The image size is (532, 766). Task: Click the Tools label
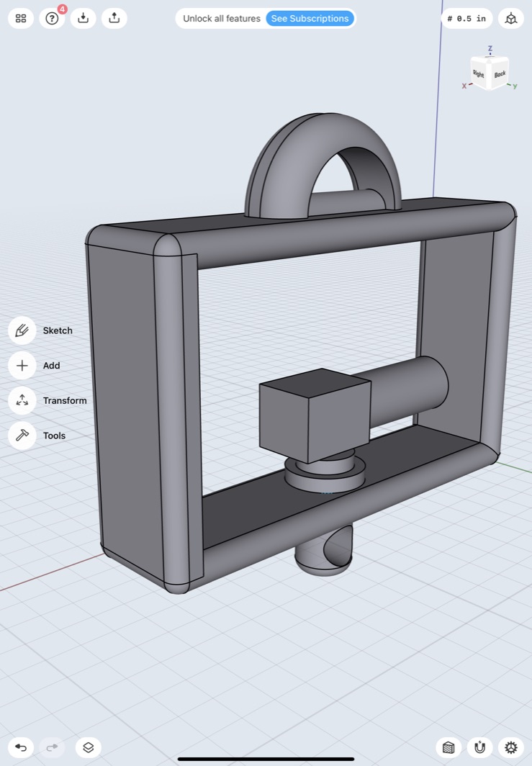[x=54, y=436]
